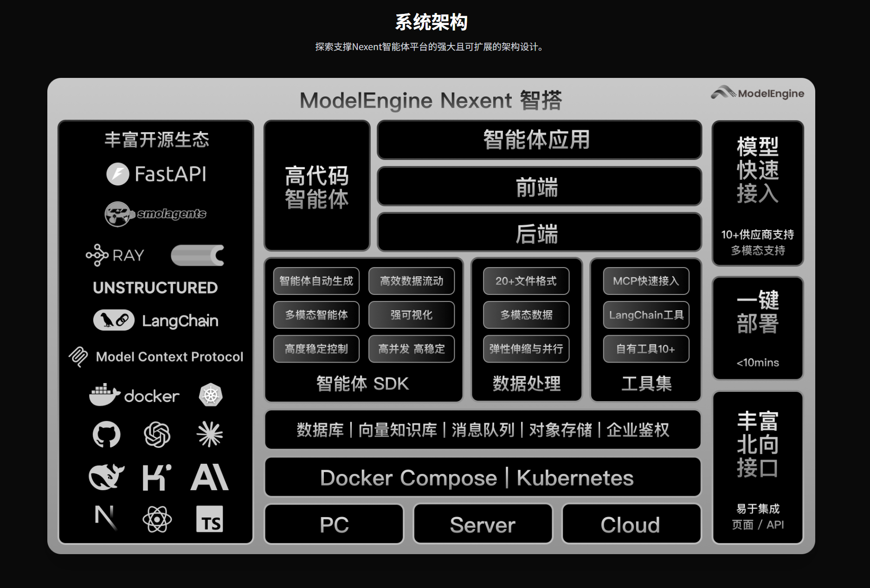This screenshot has width=870, height=588.
Task: Select the 前端 block
Action: coord(539,186)
